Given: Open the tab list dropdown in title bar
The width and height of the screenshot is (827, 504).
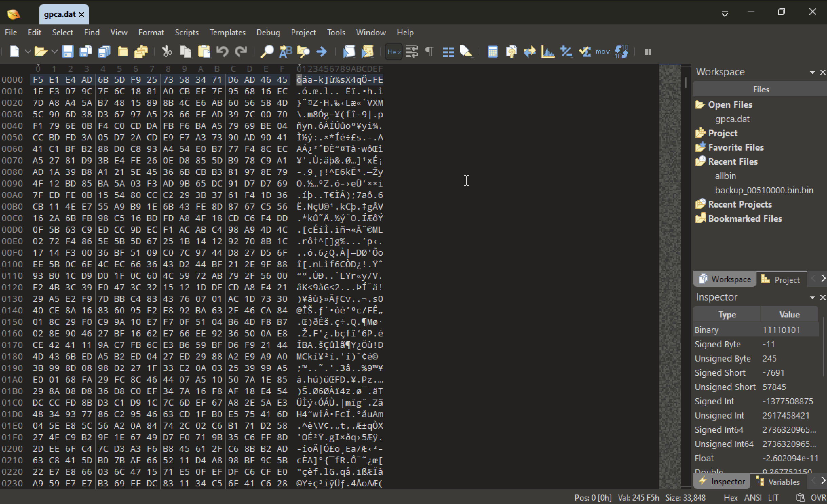Looking at the screenshot, I should [725, 14].
